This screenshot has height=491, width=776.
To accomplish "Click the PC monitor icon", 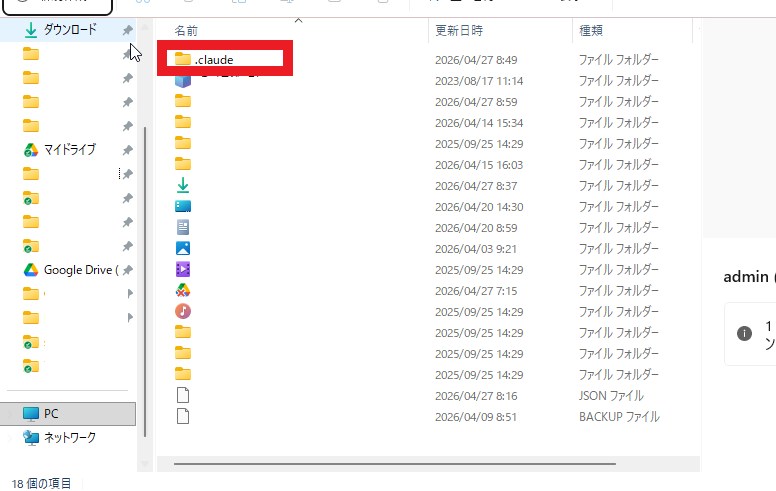I will pos(31,414).
